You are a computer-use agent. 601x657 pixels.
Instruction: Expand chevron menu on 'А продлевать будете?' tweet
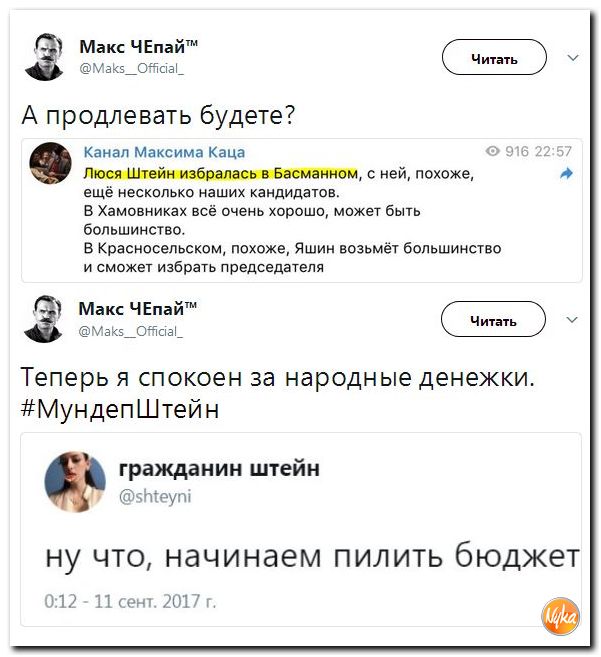pyautogui.click(x=572, y=58)
